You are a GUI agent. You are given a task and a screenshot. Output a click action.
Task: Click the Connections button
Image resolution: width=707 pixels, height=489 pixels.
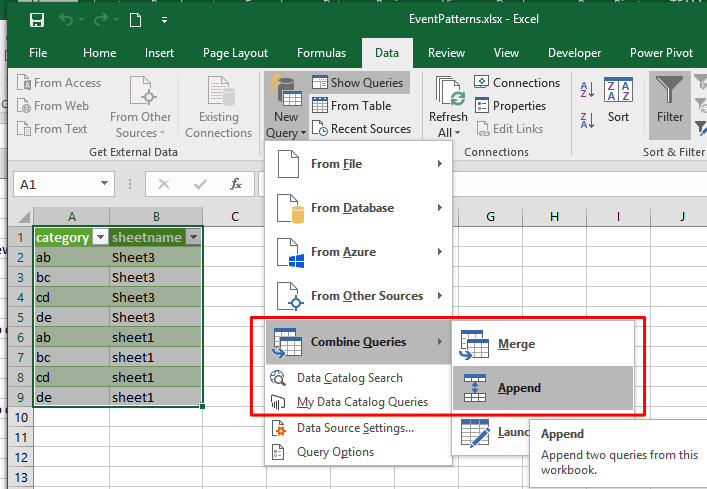pos(517,82)
